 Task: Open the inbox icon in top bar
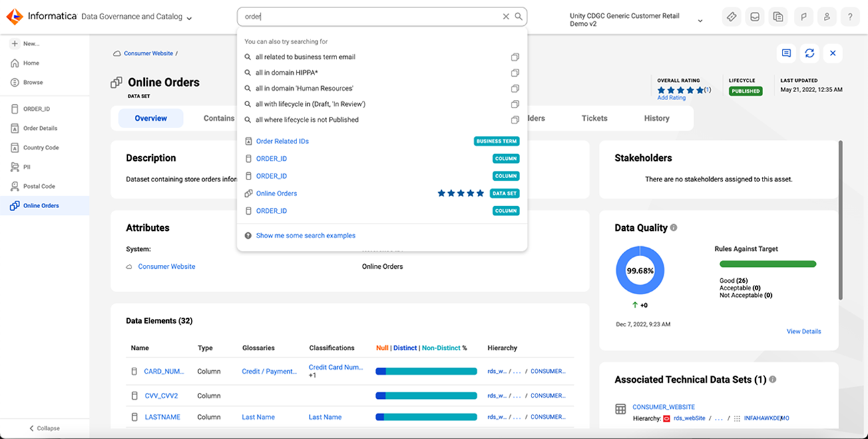click(754, 17)
